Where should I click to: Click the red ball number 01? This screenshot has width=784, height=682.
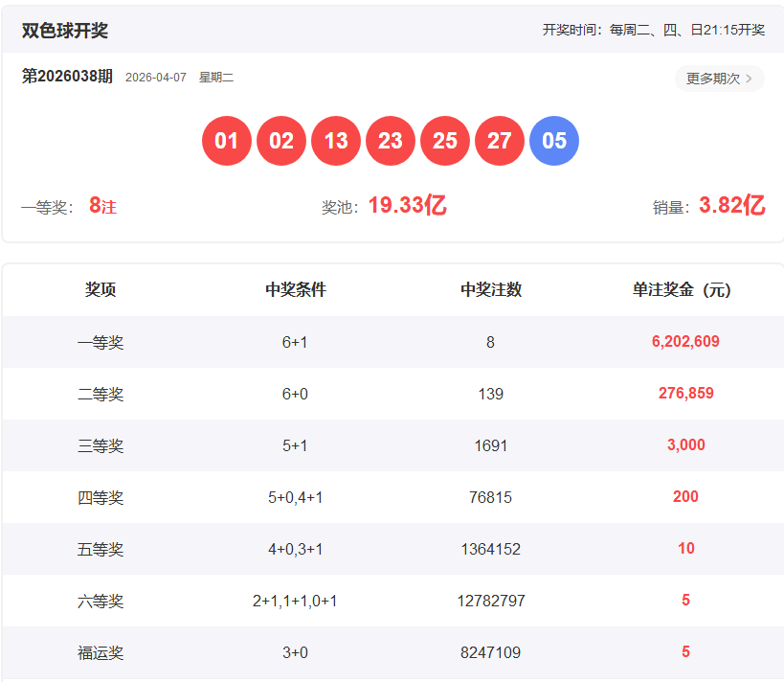(227, 141)
